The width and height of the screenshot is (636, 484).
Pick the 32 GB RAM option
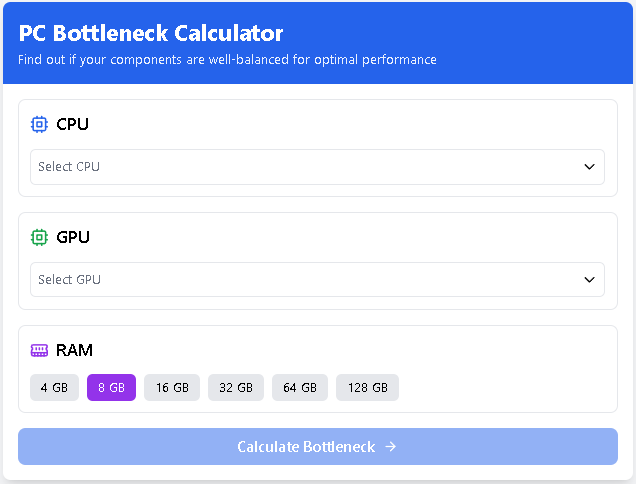tap(236, 387)
